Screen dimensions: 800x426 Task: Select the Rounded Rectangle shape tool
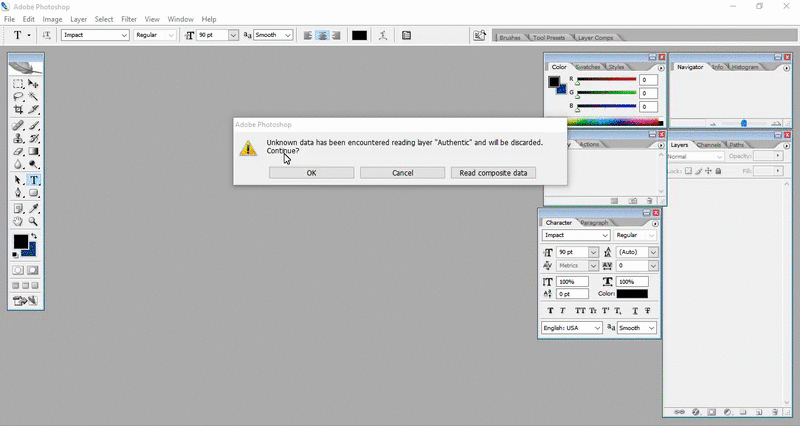[33, 193]
